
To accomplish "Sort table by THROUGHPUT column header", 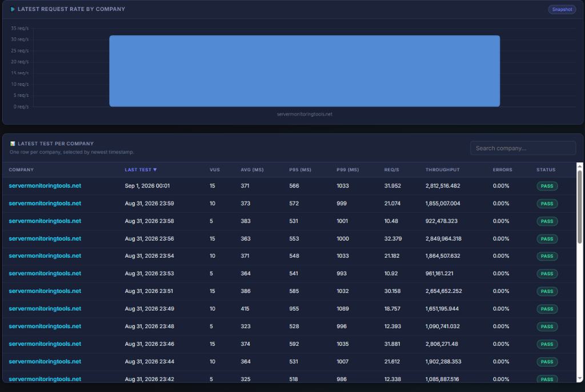I will point(442,169).
